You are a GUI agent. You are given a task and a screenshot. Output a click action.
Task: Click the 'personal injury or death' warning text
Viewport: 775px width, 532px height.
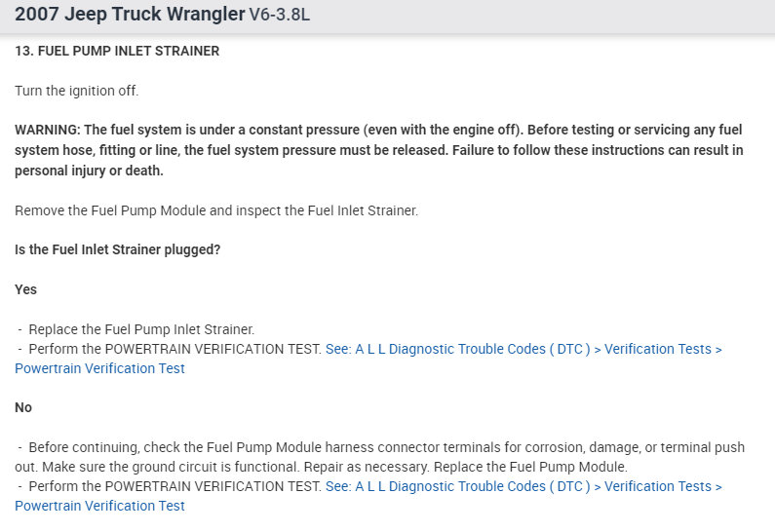click(x=88, y=170)
